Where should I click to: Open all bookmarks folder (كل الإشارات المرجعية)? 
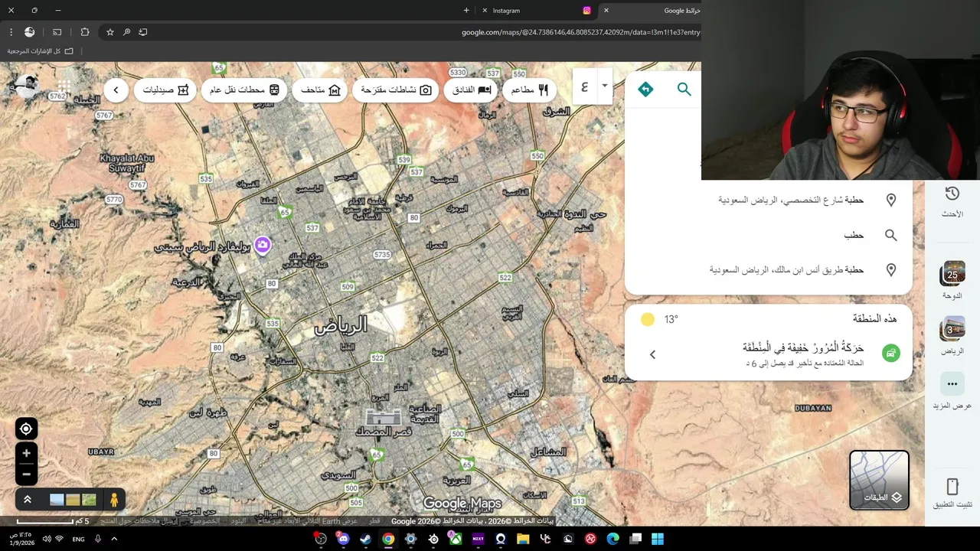(x=41, y=51)
